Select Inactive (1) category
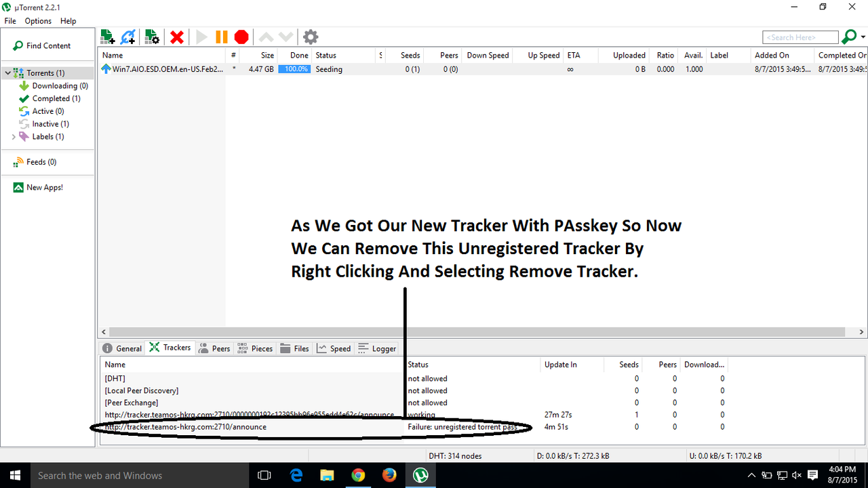The width and height of the screenshot is (868, 488). pos(44,124)
